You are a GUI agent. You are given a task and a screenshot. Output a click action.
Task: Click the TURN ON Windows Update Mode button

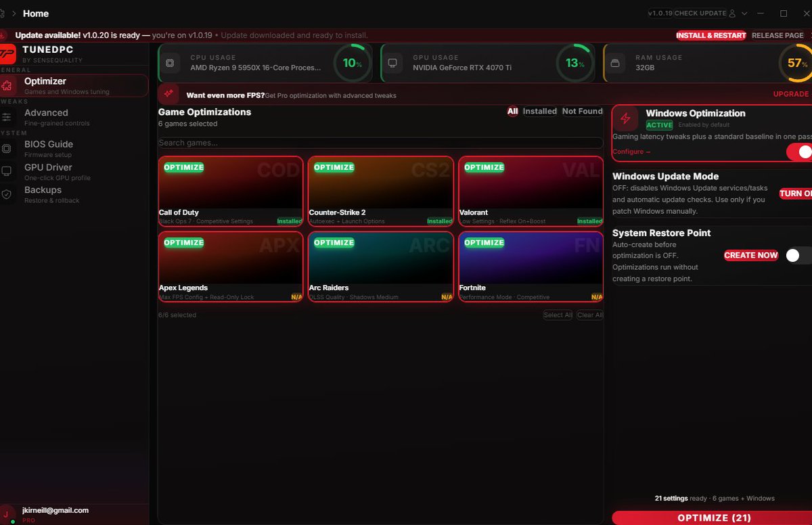tap(796, 193)
